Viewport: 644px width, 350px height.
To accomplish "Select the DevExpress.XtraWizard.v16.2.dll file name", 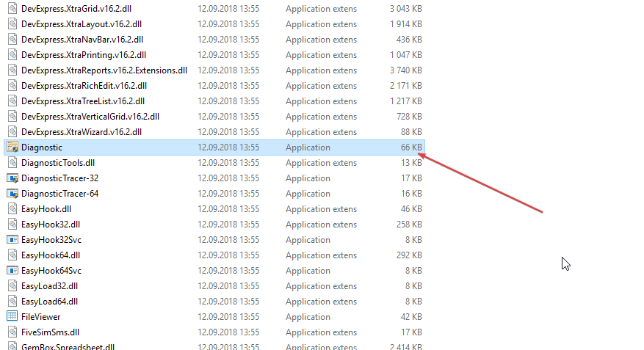I will tap(82, 132).
